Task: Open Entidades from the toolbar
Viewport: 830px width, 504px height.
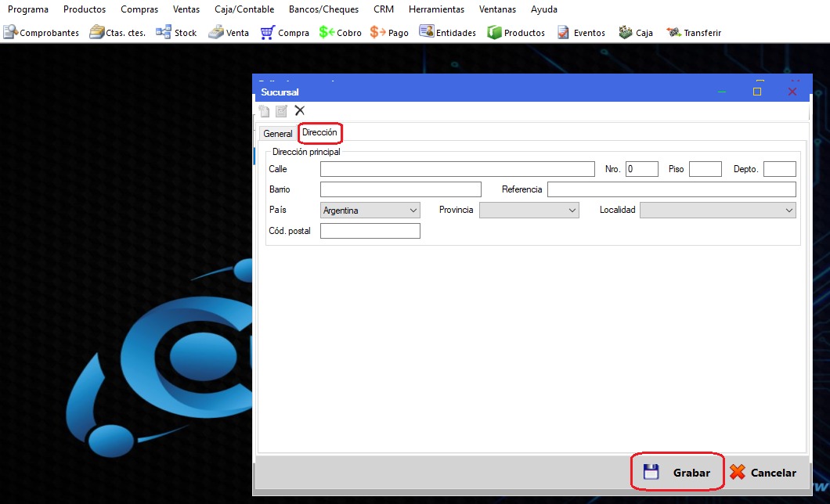Action: click(448, 33)
